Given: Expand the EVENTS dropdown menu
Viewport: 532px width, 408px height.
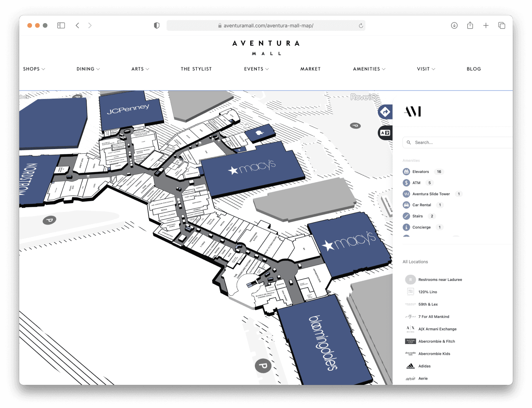Looking at the screenshot, I should pyautogui.click(x=256, y=69).
